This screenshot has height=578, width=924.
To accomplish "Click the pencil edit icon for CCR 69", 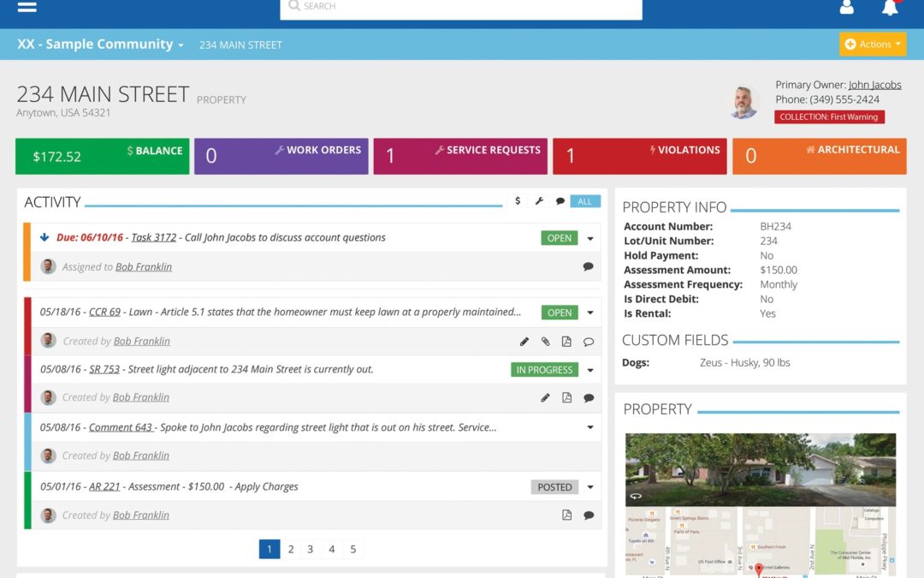I will tap(524, 342).
